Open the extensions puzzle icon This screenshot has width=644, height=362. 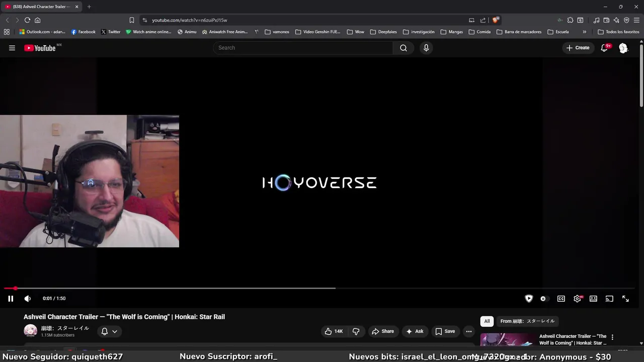coord(570,20)
